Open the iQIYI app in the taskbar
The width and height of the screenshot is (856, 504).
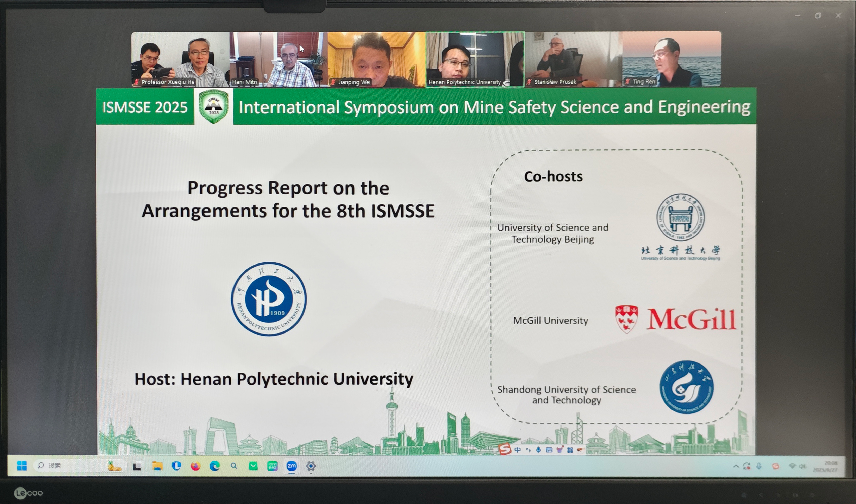coord(273,466)
